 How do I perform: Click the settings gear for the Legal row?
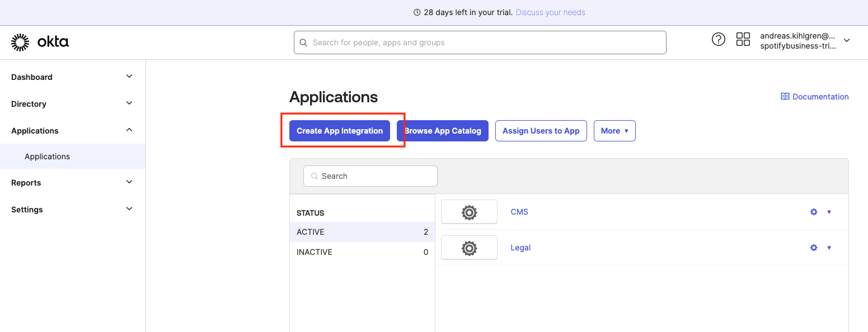point(814,248)
